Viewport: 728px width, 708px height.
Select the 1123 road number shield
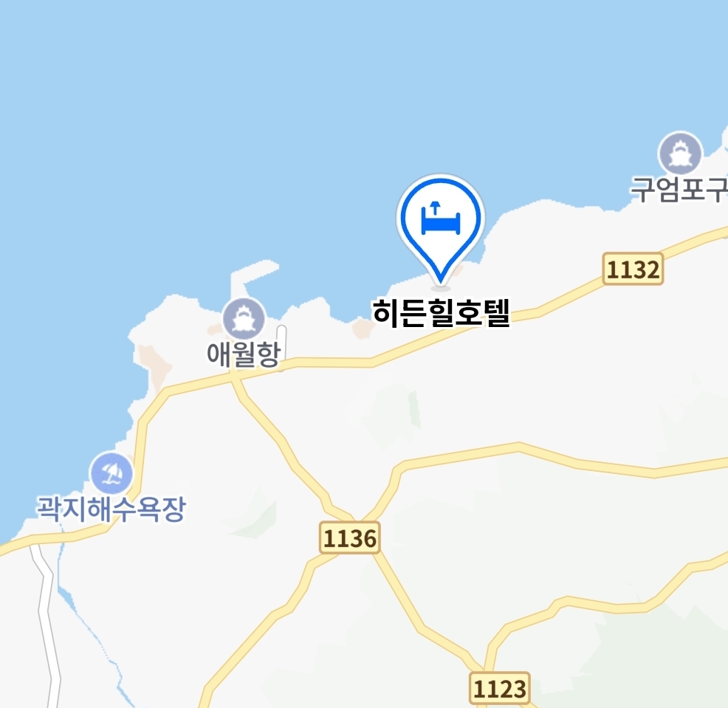[x=500, y=688]
